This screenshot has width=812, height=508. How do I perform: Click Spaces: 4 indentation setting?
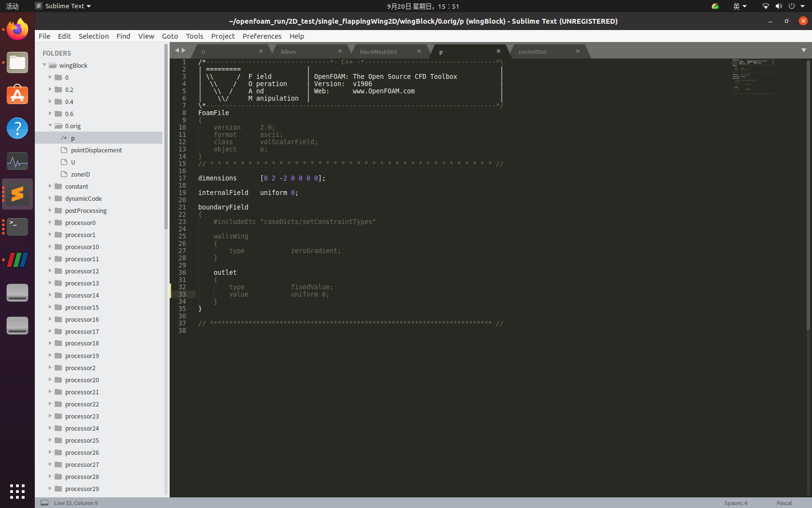736,503
